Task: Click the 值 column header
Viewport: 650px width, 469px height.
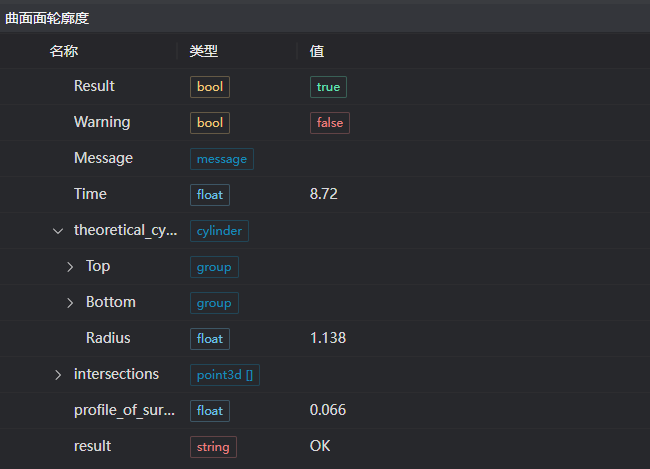Action: tap(317, 51)
